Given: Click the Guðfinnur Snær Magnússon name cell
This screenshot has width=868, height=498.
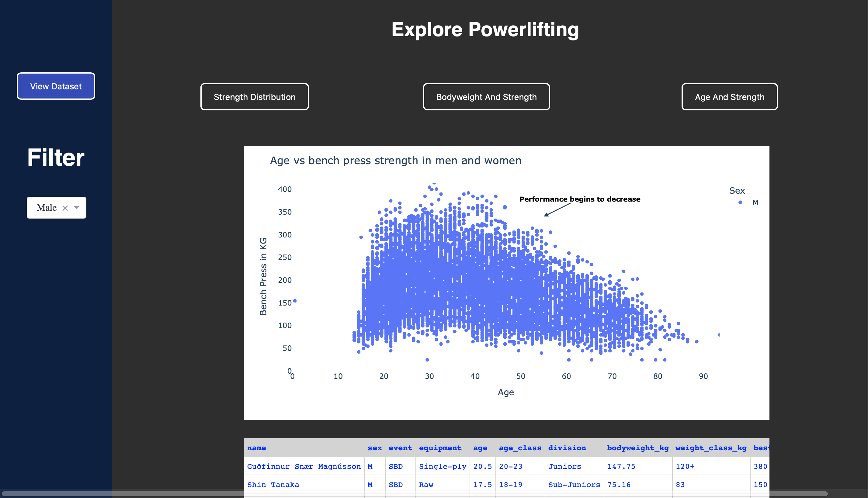Looking at the screenshot, I should tap(304, 466).
